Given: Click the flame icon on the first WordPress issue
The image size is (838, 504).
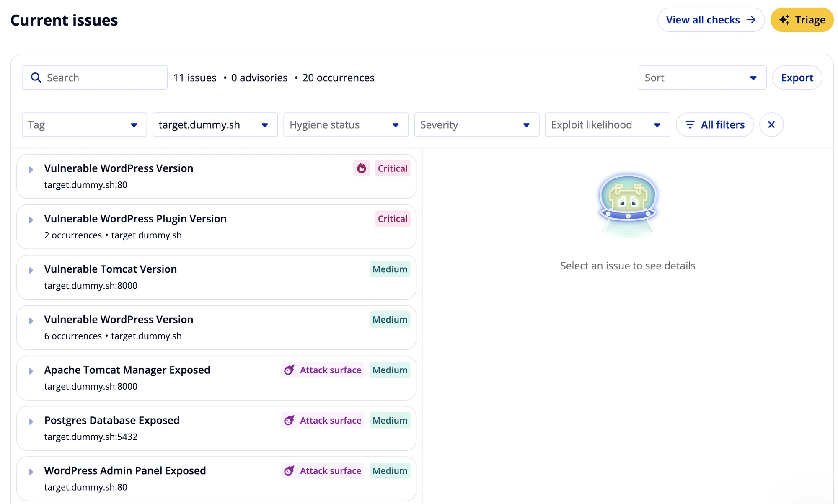Looking at the screenshot, I should pyautogui.click(x=361, y=168).
